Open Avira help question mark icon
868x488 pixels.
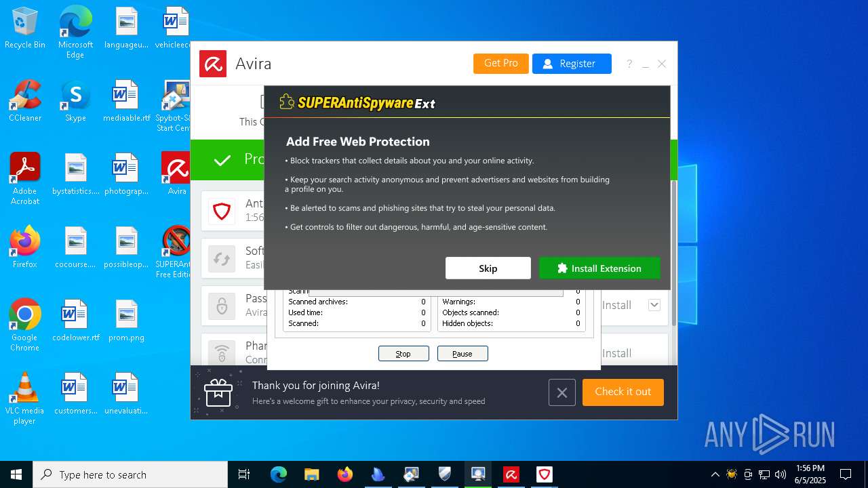629,64
